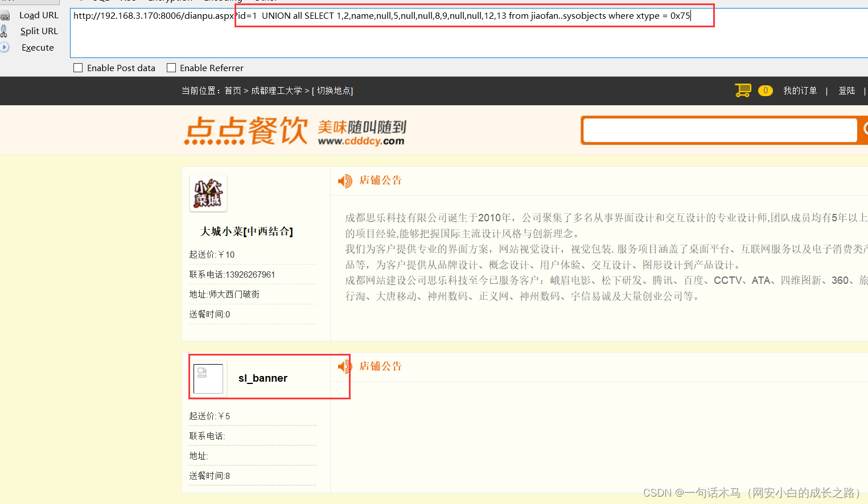Click broken image thumbnail of sl_banner
Viewport: 868px width, 504px height.
[x=208, y=379]
